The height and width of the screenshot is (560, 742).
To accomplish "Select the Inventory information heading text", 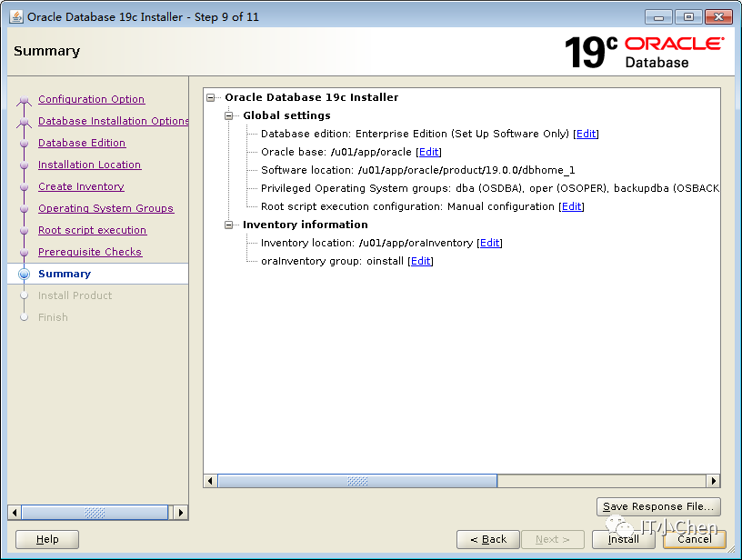I will [306, 225].
